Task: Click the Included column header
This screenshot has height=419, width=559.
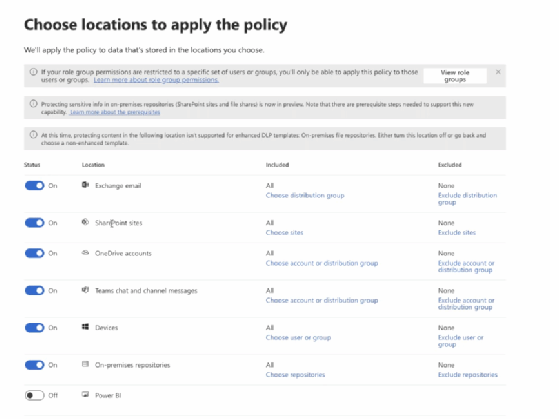Action: pyautogui.click(x=277, y=165)
